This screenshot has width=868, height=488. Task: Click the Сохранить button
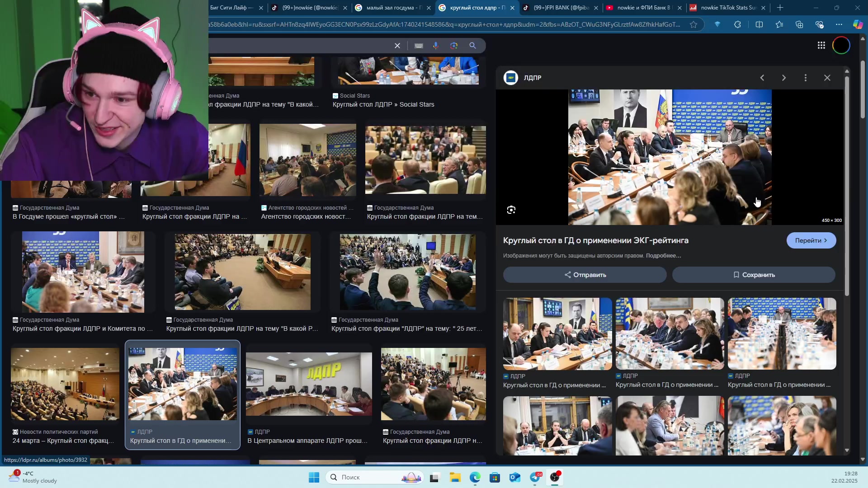click(754, 275)
